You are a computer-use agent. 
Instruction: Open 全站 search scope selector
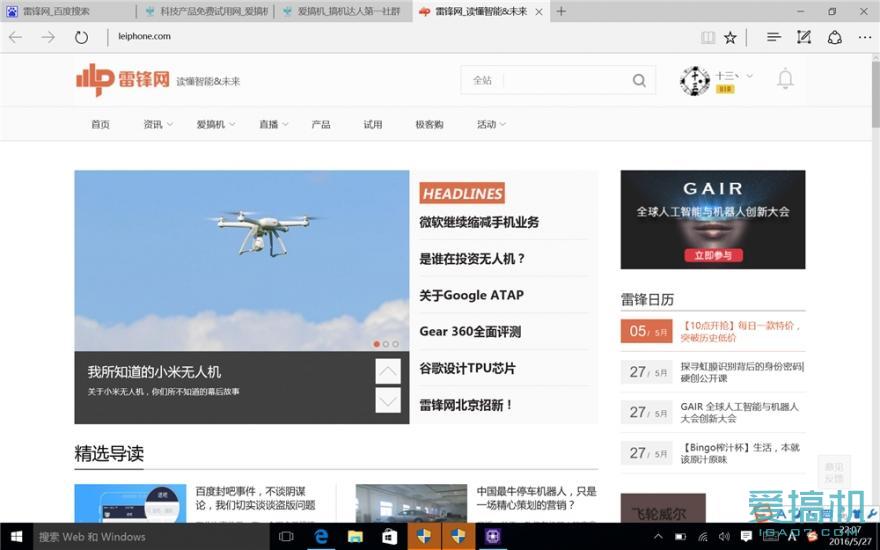tap(482, 80)
